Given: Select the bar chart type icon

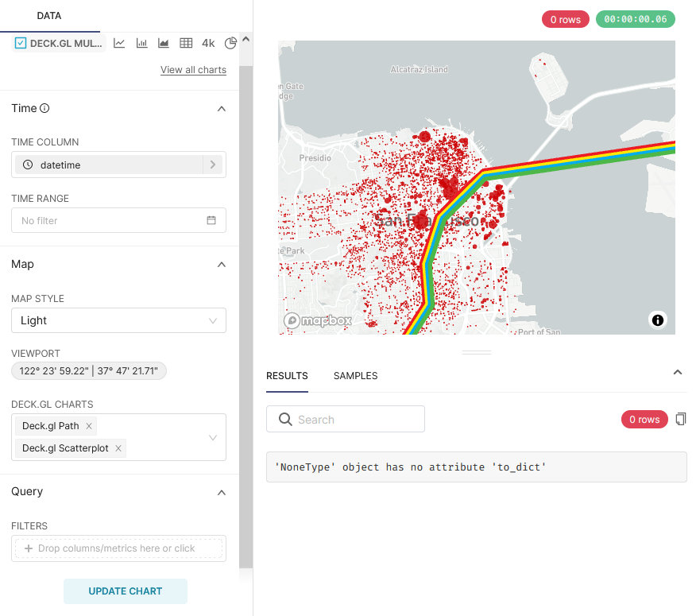Looking at the screenshot, I should pos(141,43).
